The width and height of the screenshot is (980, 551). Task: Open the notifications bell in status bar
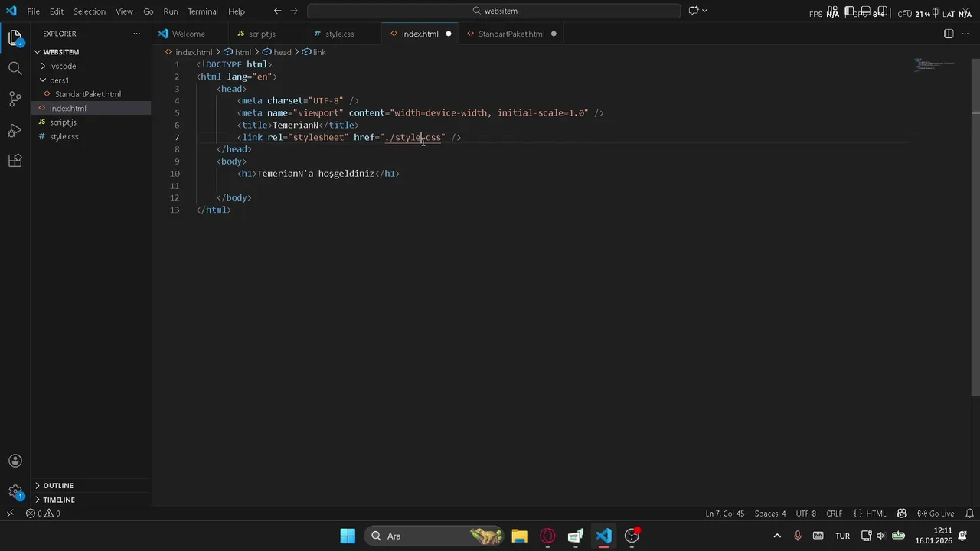(970, 514)
